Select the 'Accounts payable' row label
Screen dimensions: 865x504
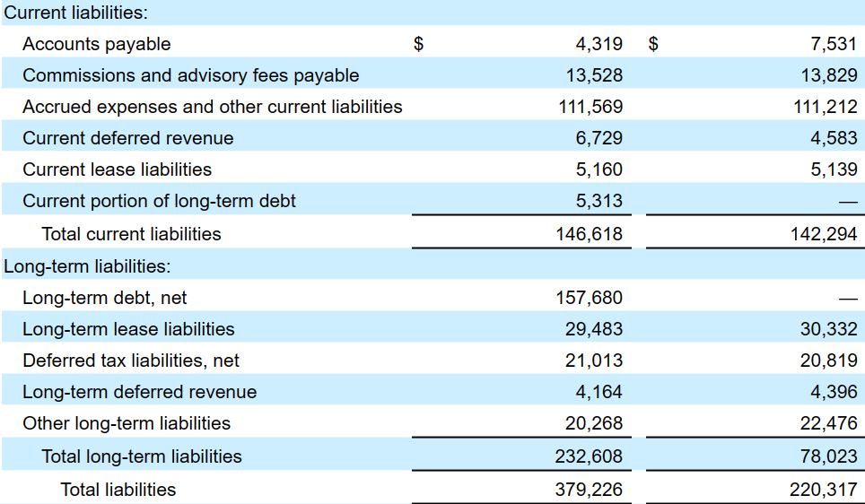pos(96,44)
